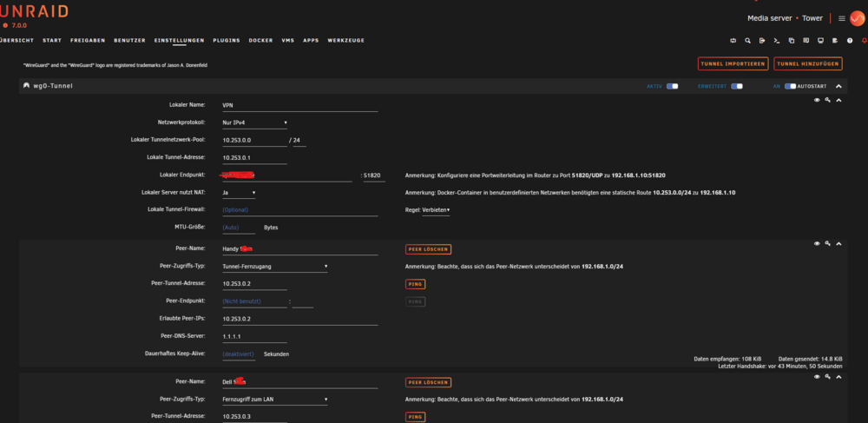Click the Dauerhaftes Keep-Alive deaktiviert field
Viewport: 868px width, 423px height.
[239, 354]
